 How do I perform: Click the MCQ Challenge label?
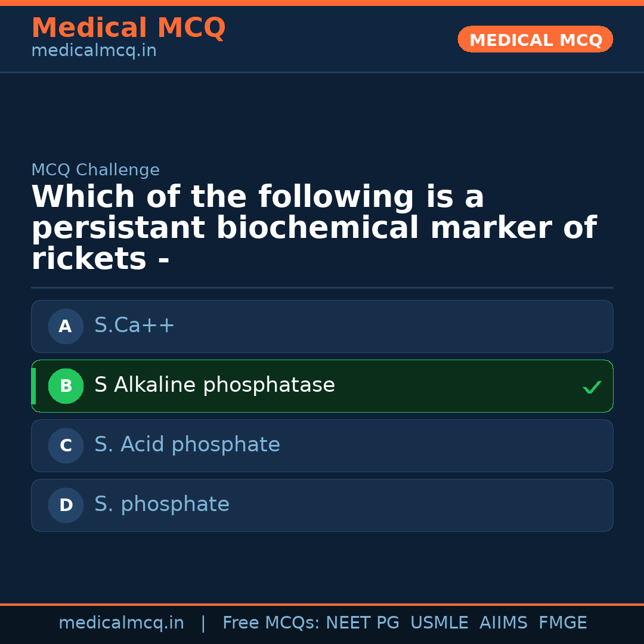pos(95,170)
